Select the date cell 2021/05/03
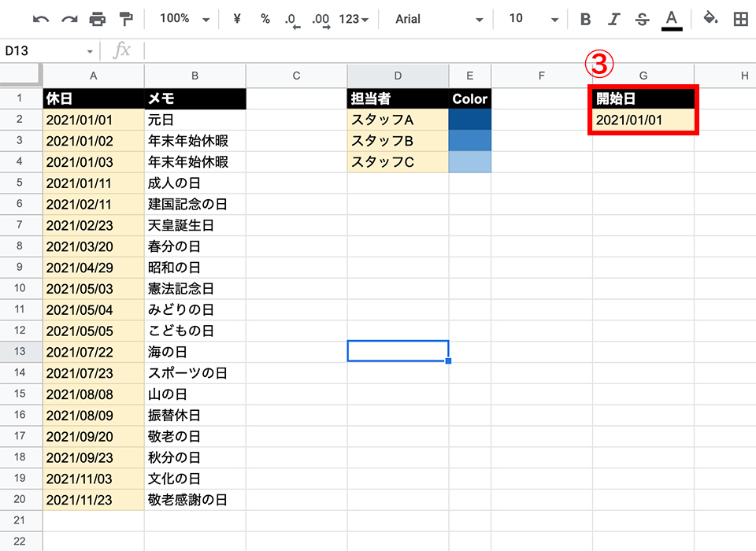The image size is (756, 551). click(x=94, y=289)
